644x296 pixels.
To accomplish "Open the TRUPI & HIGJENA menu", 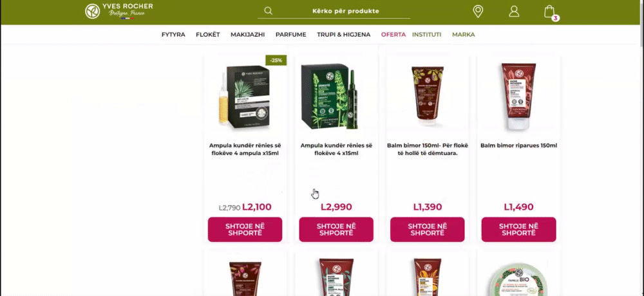I will 344,35.
